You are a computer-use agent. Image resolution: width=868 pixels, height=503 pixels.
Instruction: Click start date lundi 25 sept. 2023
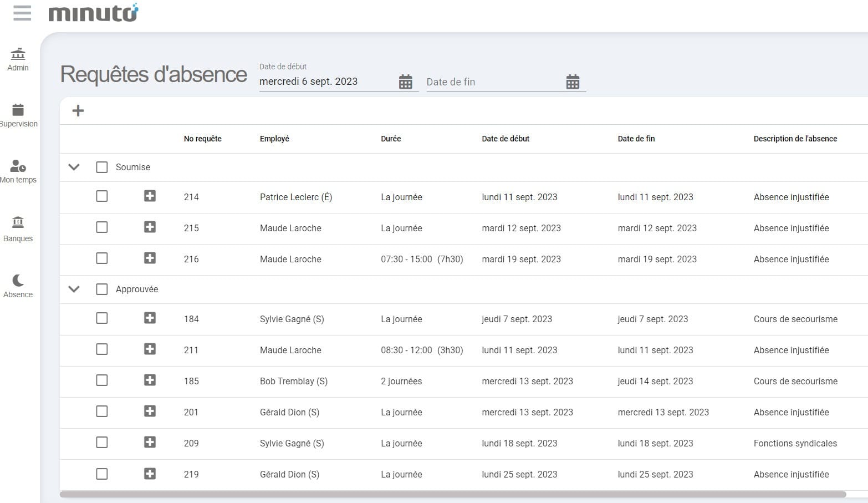tap(519, 474)
